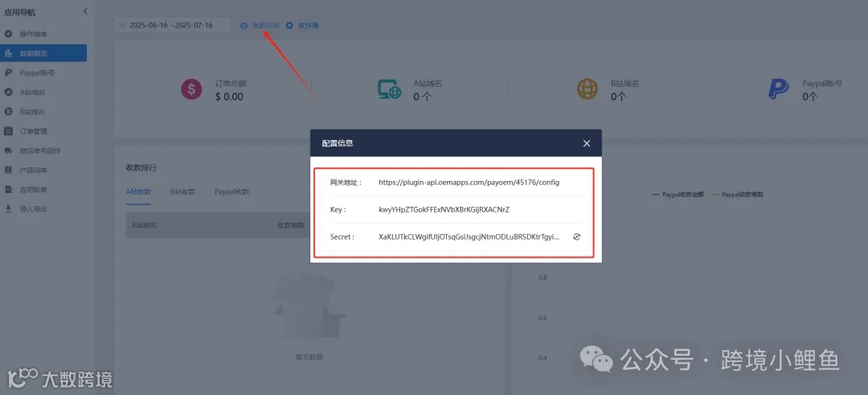868x395 pixels.
Task: Click the 收款笔数 table column header
Action: (291, 225)
